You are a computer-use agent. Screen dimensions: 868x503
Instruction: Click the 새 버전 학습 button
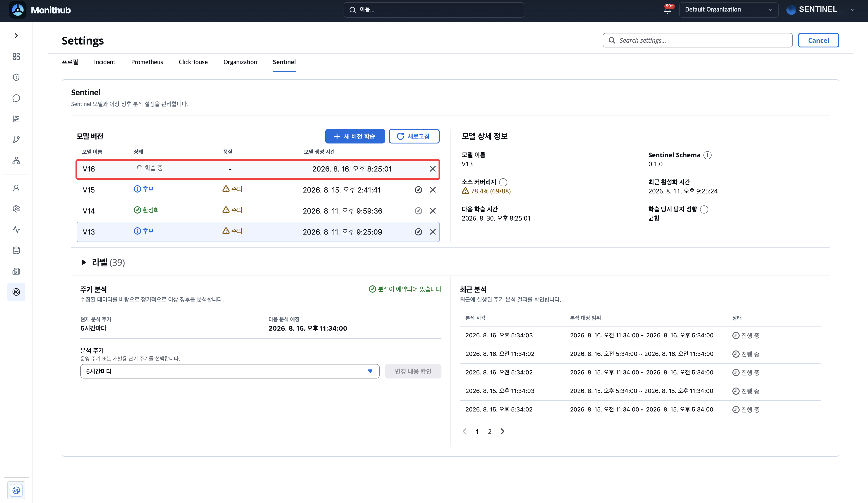355,136
